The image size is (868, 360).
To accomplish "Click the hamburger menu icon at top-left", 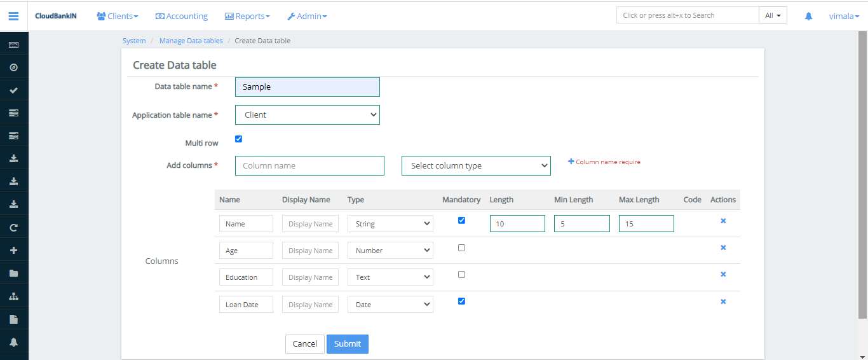I will [13, 16].
